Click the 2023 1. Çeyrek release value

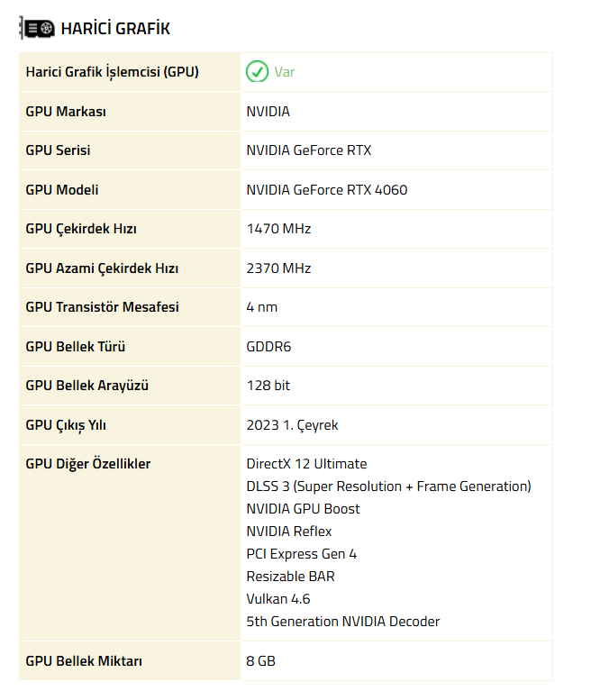click(292, 425)
